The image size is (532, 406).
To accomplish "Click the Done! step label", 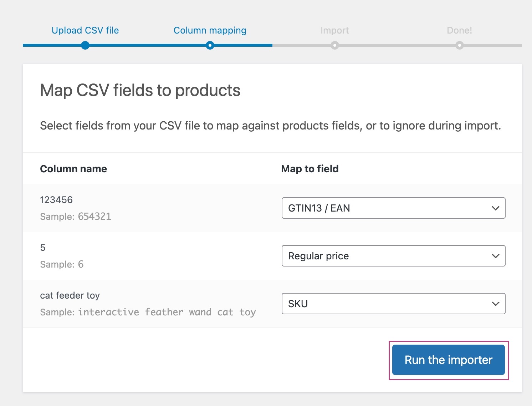I will point(459,30).
